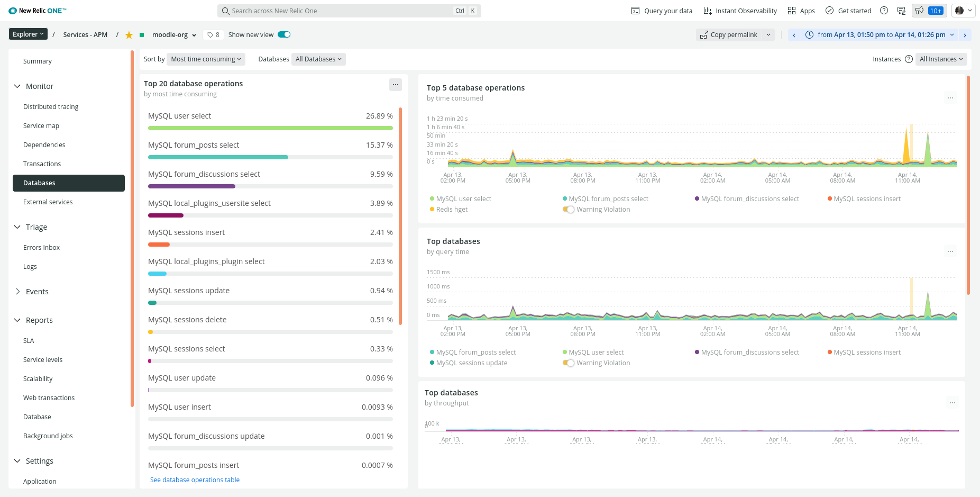Click MySQL local_plugins_plugin select progress bar
The image size is (980, 497).
tap(270, 274)
